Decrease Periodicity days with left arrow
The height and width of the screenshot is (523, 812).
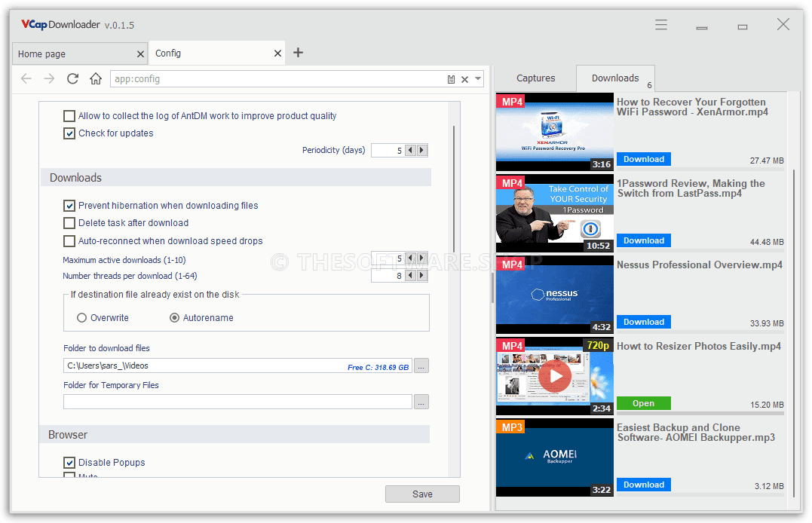(411, 150)
